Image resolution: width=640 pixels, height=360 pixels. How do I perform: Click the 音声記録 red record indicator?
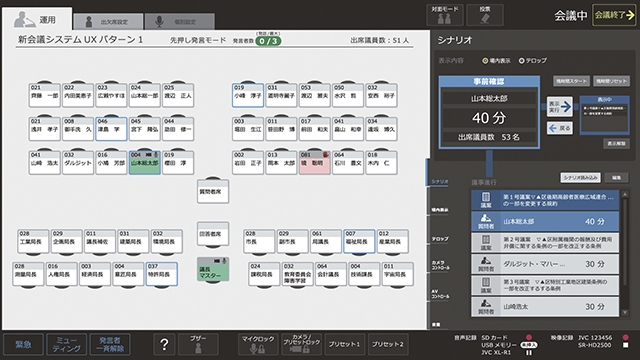[529, 338]
